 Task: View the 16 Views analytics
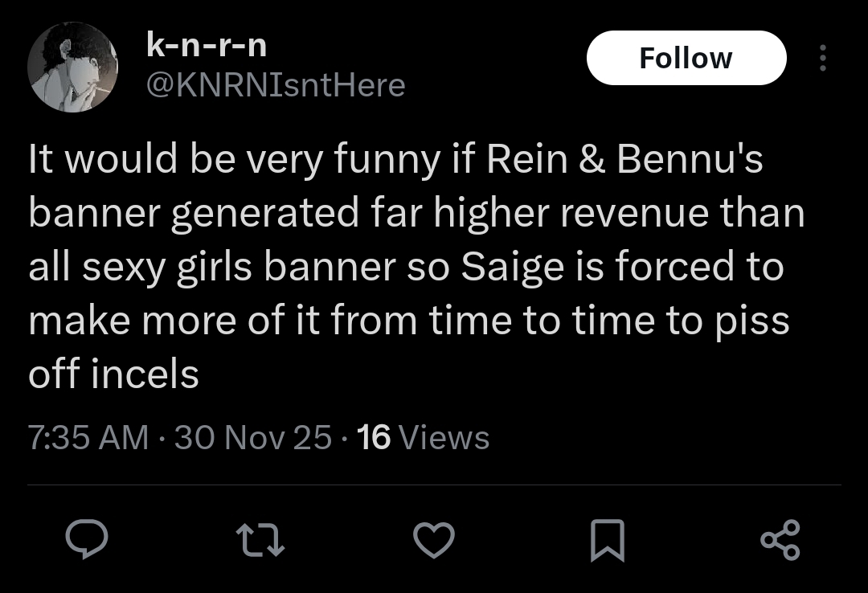(x=422, y=438)
